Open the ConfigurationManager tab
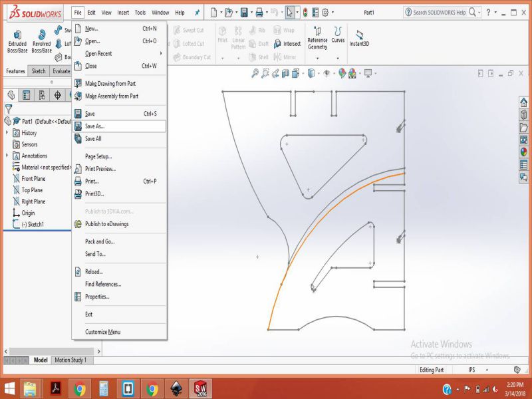 [42, 95]
